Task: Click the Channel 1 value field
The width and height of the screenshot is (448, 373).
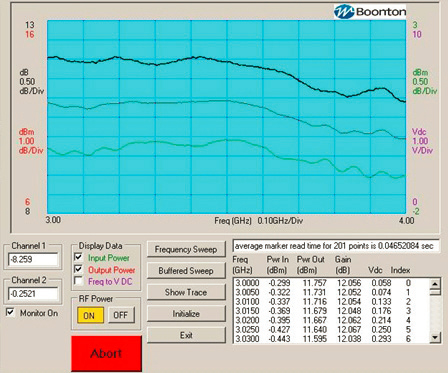Action: pyautogui.click(x=33, y=259)
